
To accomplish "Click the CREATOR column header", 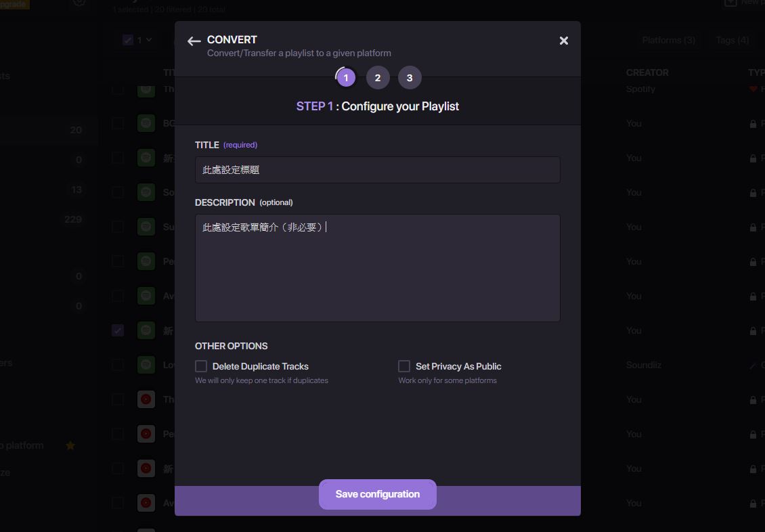I will pyautogui.click(x=647, y=72).
